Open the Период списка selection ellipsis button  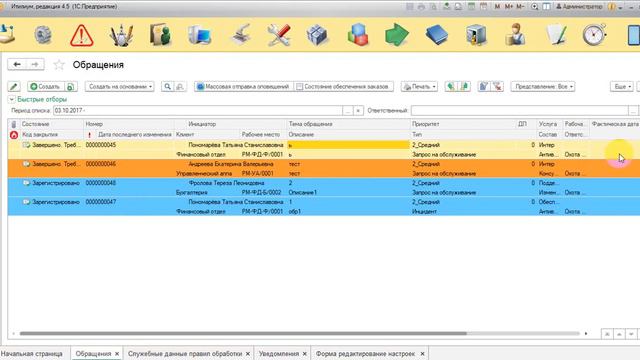(347, 111)
